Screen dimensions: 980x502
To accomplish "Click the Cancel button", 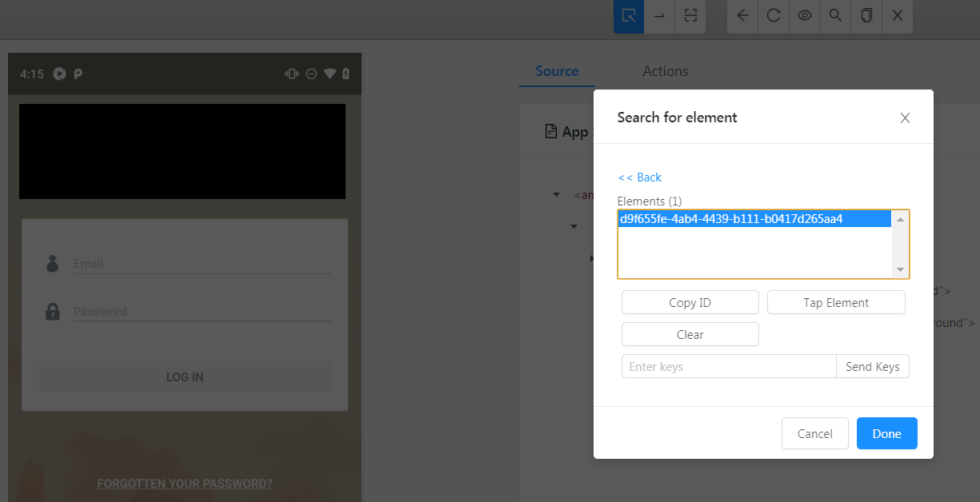I will pyautogui.click(x=815, y=433).
